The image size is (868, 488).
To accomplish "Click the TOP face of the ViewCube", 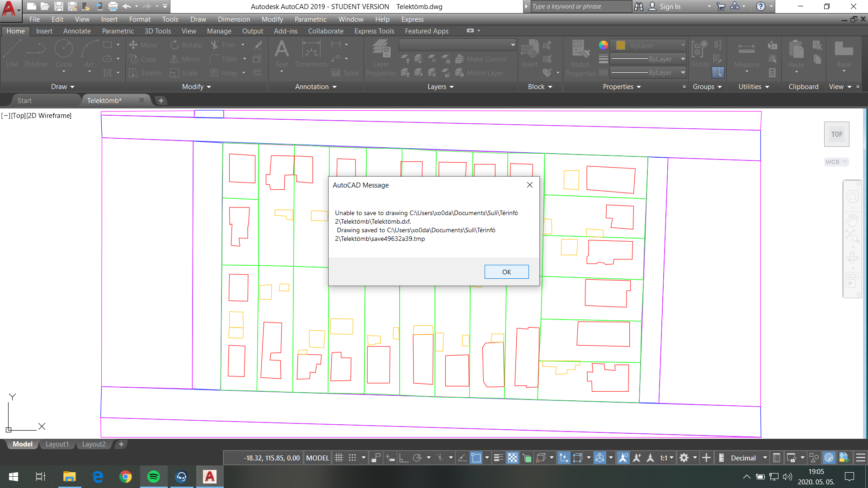I will (836, 134).
